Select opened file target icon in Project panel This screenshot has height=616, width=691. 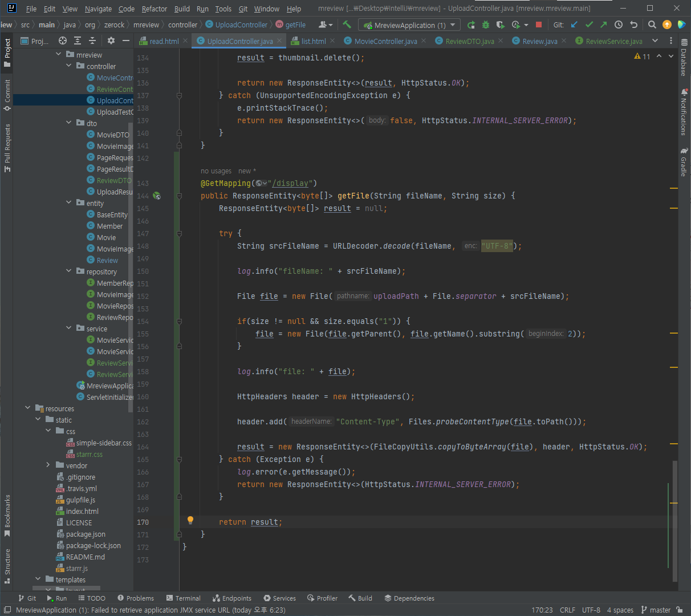click(63, 40)
